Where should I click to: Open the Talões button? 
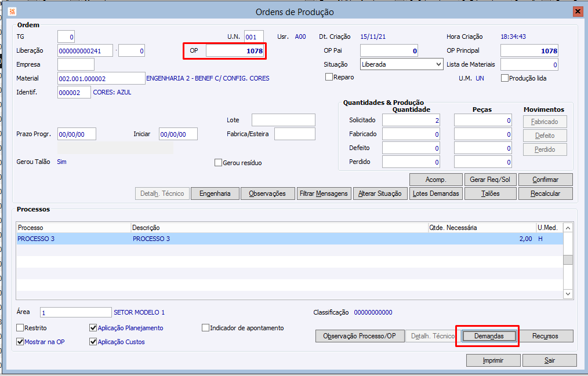490,194
